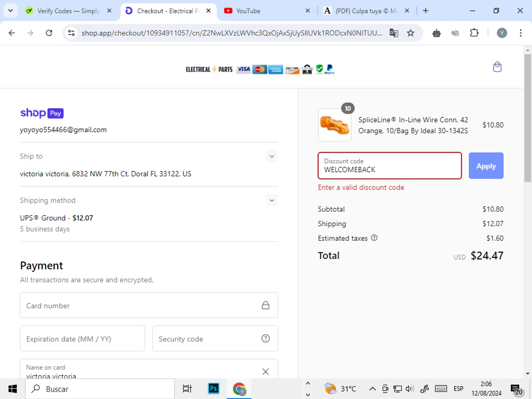
Task: Go forward with the browser arrow
Action: [x=30, y=33]
